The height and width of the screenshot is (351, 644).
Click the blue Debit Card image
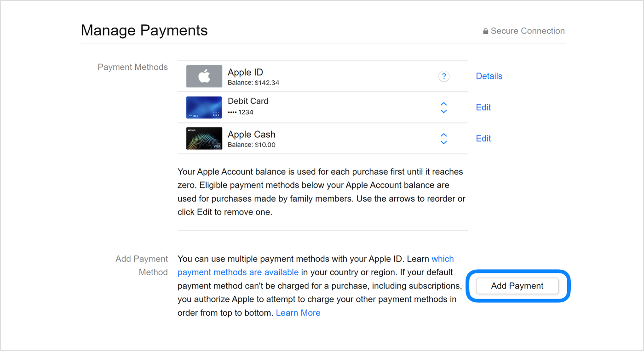pos(204,108)
